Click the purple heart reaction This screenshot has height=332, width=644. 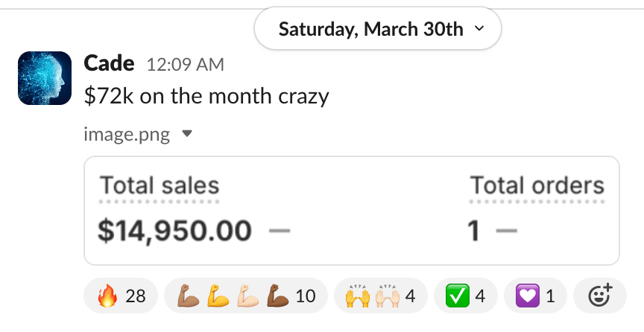tap(534, 296)
